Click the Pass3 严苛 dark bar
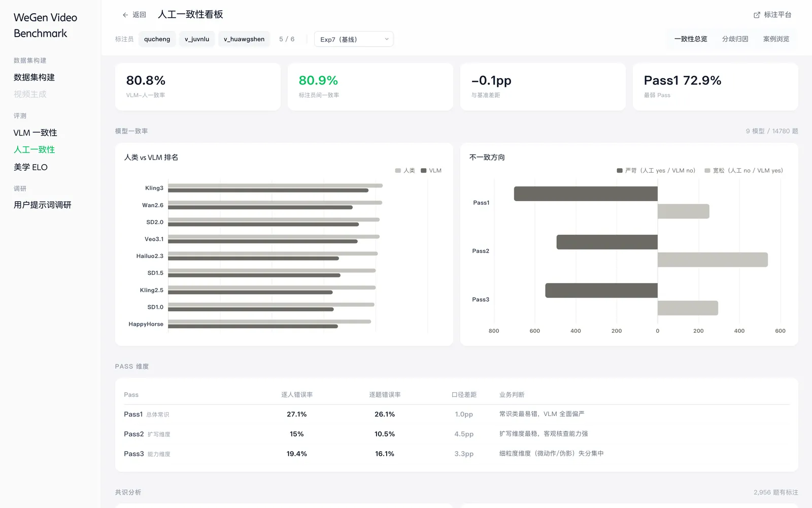 pos(601,290)
